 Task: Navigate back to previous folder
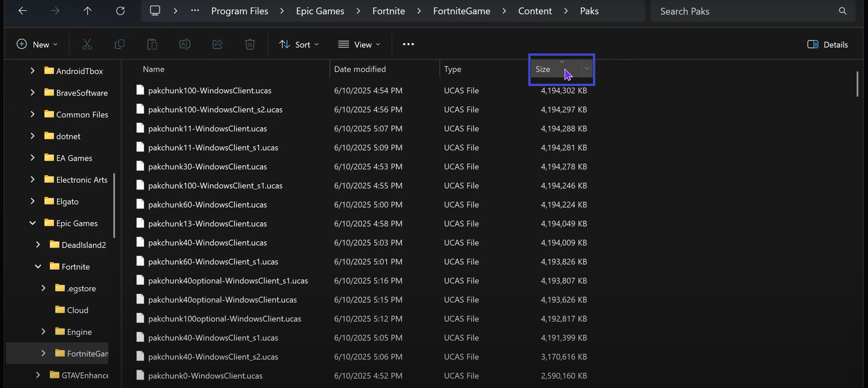(x=23, y=11)
